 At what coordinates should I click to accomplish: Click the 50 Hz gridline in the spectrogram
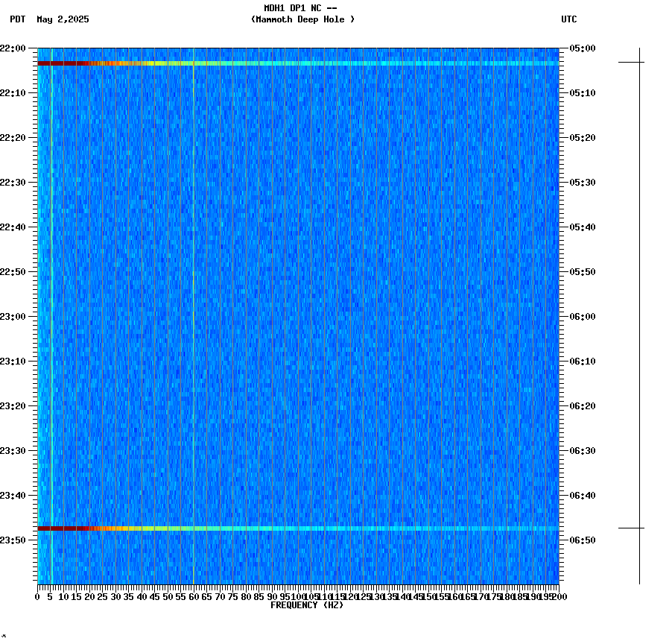click(168, 298)
